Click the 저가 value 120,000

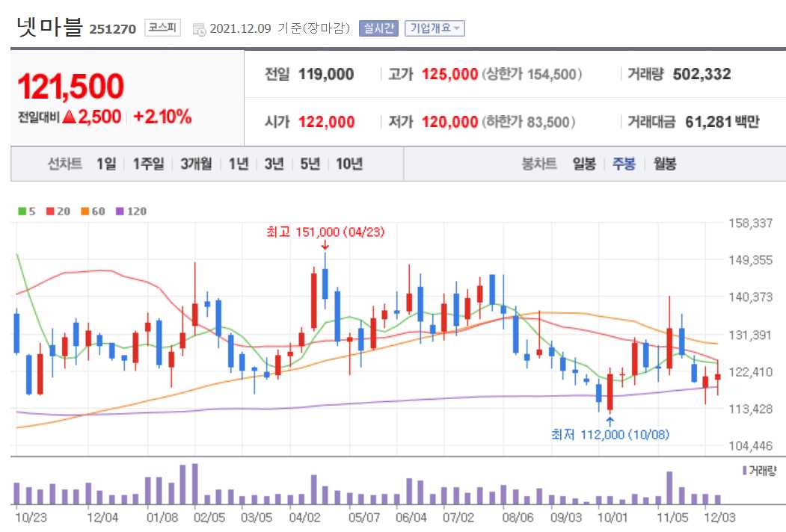pos(449,122)
